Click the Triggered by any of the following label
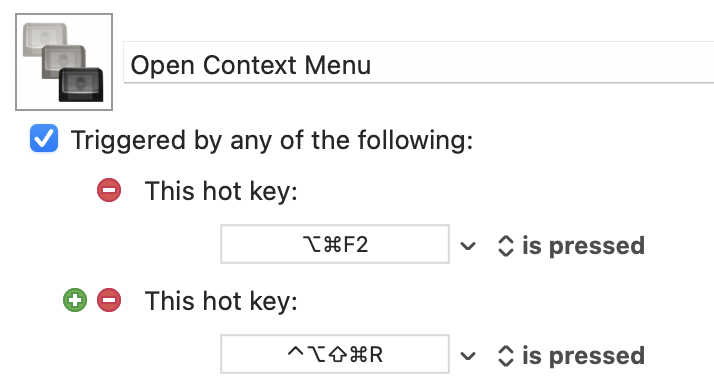The width and height of the screenshot is (714, 392). (x=272, y=140)
